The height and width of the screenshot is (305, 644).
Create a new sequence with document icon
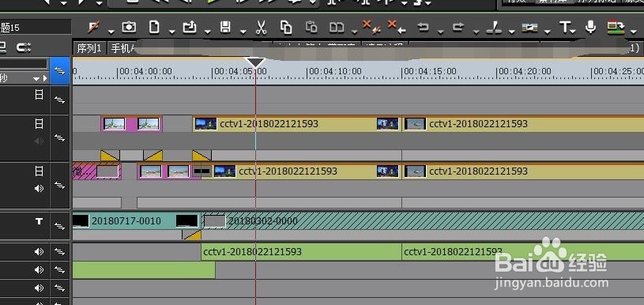154,28
